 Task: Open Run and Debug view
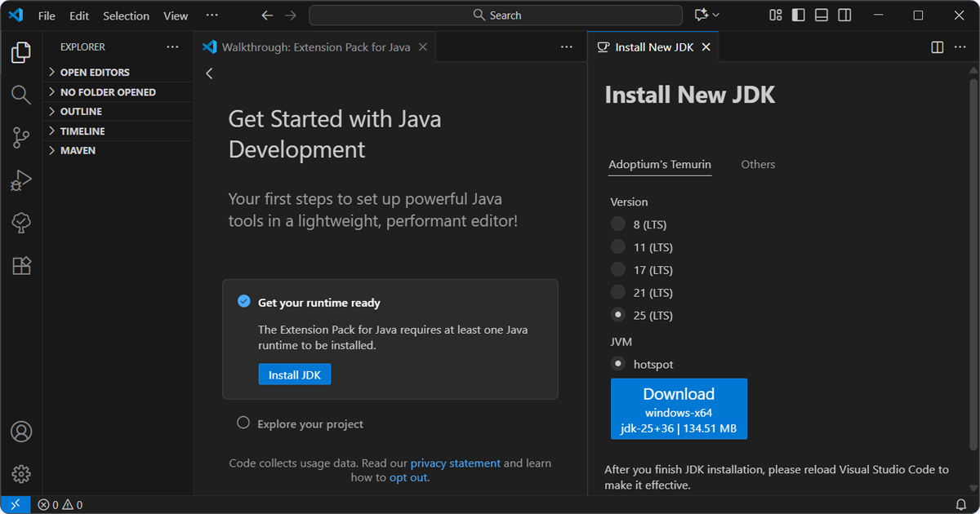point(21,180)
